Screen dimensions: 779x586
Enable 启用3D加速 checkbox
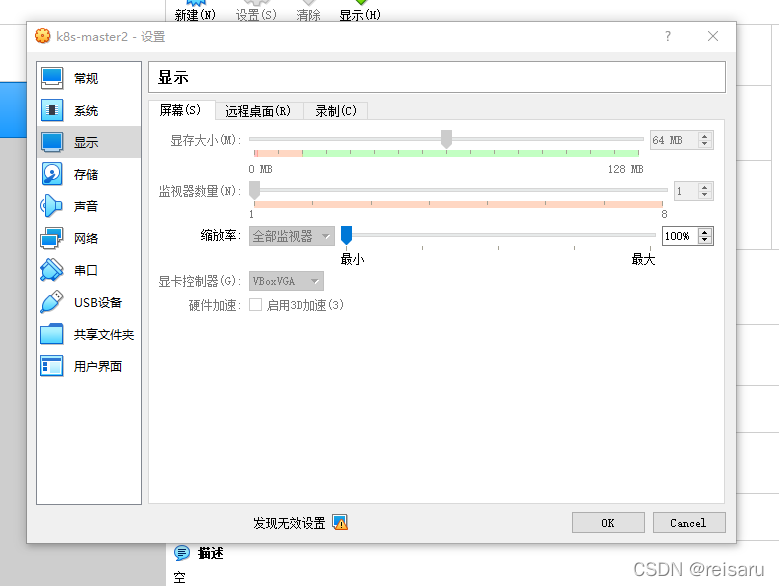[x=255, y=304]
